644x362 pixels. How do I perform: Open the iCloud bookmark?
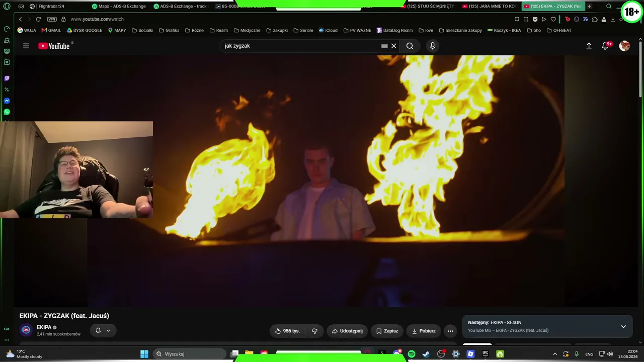click(x=328, y=30)
